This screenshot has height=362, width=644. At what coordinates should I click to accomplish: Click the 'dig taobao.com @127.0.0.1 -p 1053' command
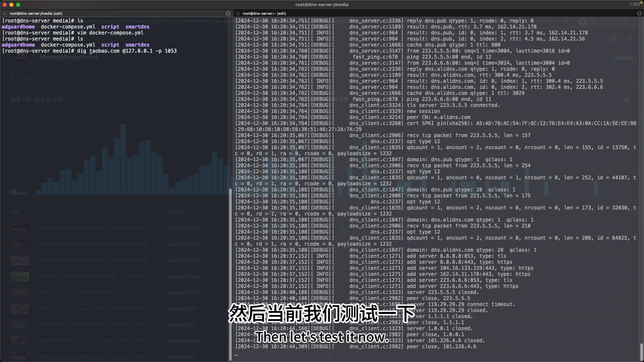pos(127,51)
